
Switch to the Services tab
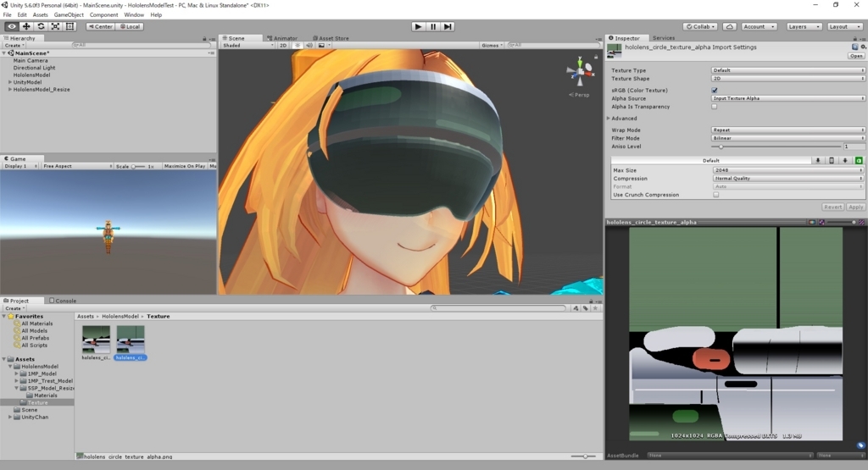point(663,38)
